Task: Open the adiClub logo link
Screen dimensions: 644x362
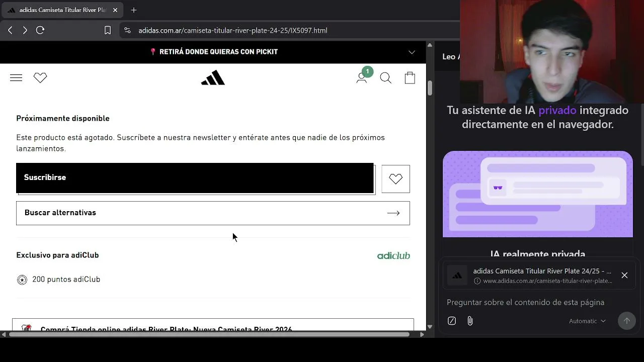Action: [x=393, y=255]
